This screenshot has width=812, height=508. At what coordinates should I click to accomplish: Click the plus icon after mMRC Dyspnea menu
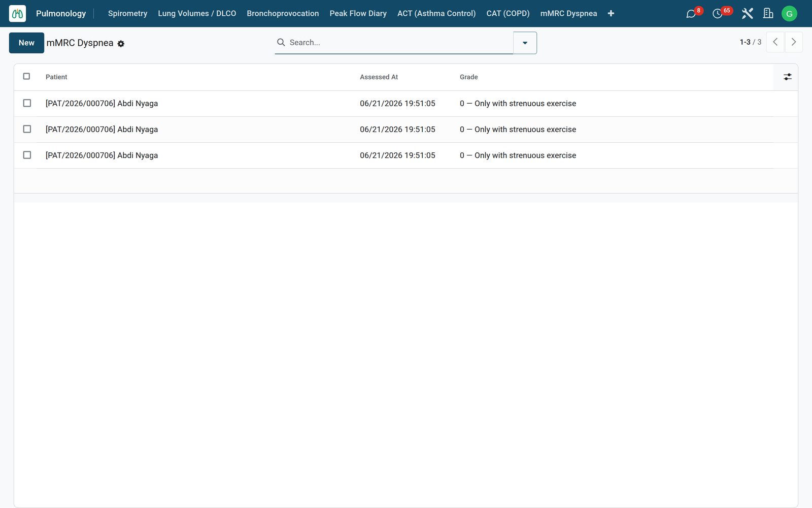point(611,14)
